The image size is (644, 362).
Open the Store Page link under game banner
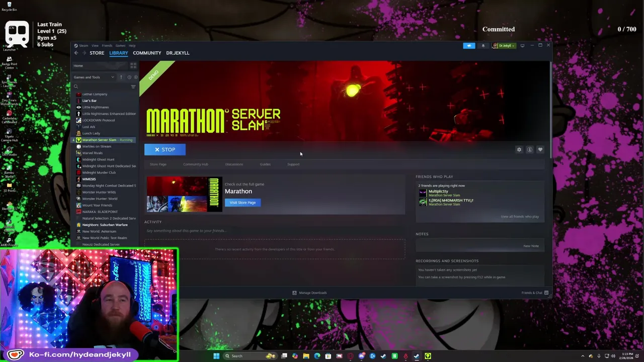[x=158, y=164]
